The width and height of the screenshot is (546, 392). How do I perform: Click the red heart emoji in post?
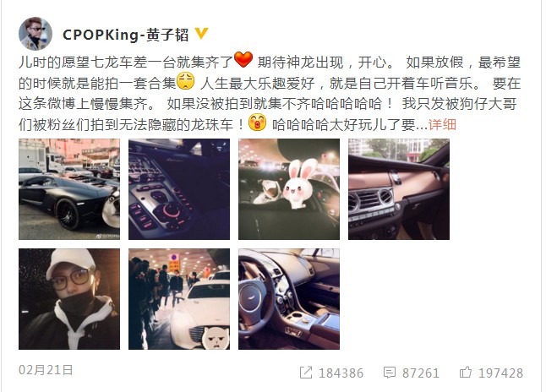tap(243, 60)
